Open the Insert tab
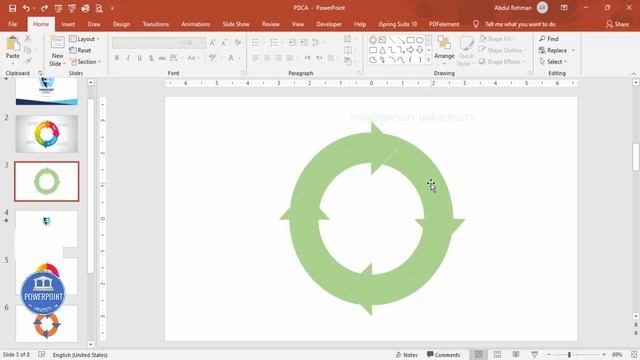This screenshot has width=640, height=360. [x=68, y=24]
